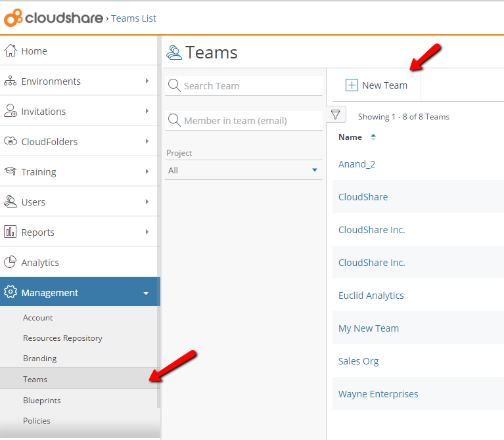Open the My New Team link
504x440 pixels.
[369, 328]
